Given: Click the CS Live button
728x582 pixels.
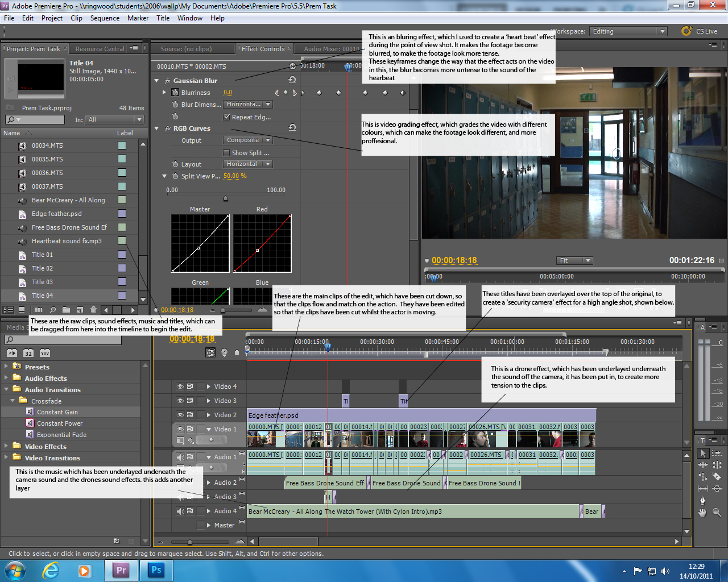Looking at the screenshot, I should tap(700, 31).
